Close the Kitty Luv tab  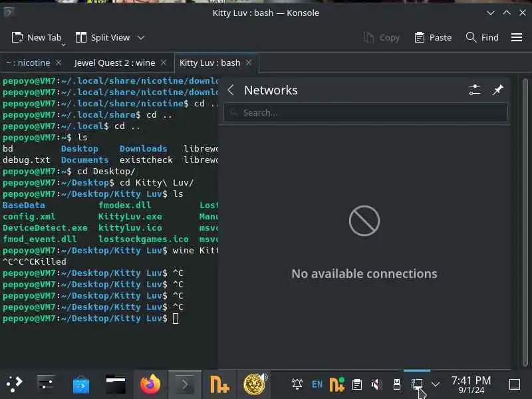click(x=249, y=63)
